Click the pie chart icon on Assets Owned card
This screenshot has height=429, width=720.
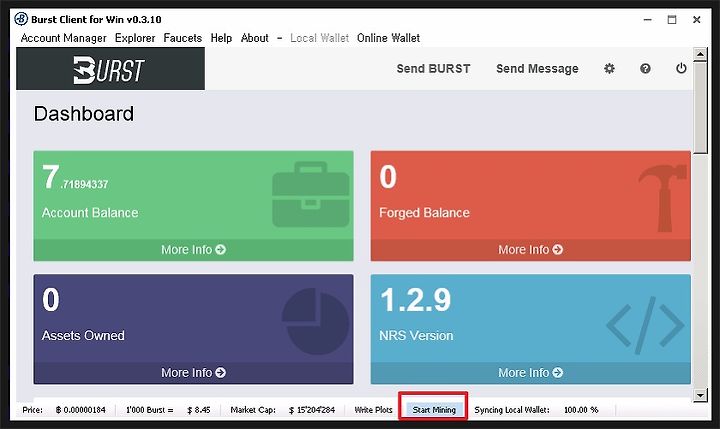click(315, 321)
